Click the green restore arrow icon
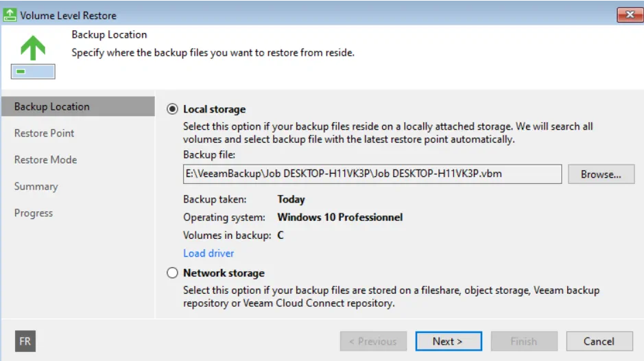 coord(33,47)
